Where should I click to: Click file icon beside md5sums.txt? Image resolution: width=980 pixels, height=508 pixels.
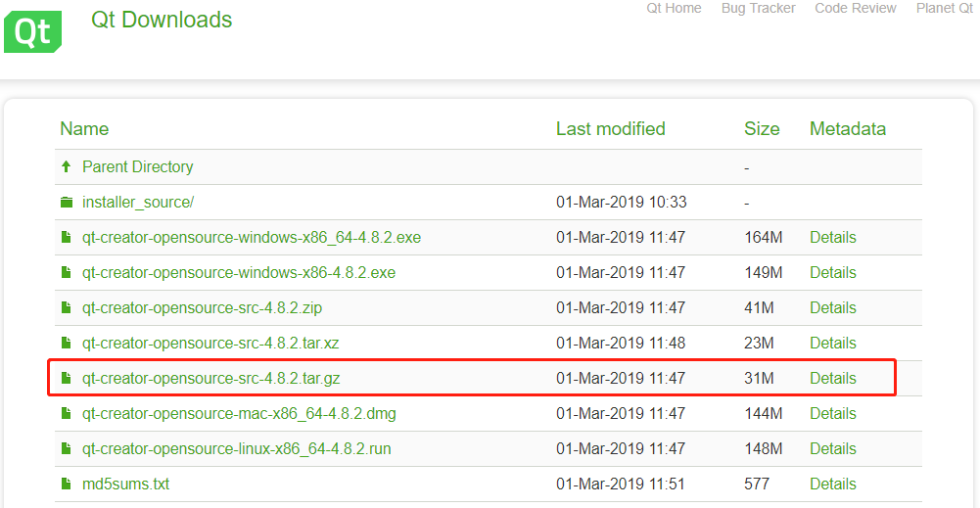tap(67, 484)
